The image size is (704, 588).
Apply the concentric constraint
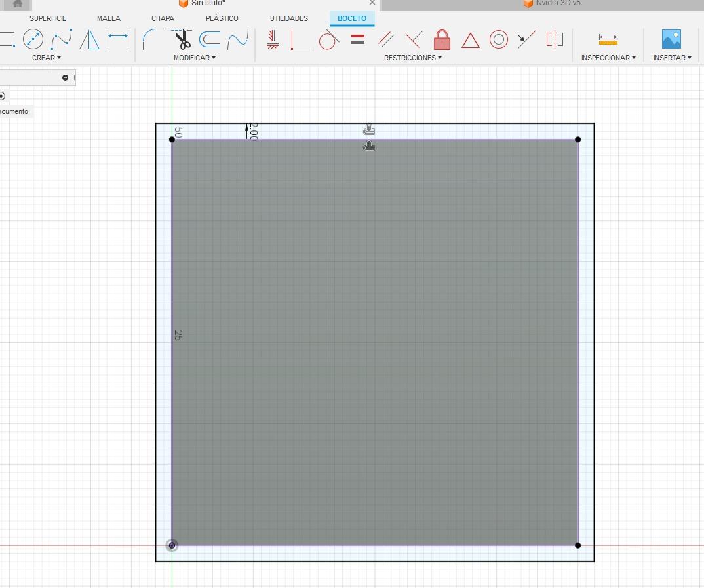pos(498,39)
